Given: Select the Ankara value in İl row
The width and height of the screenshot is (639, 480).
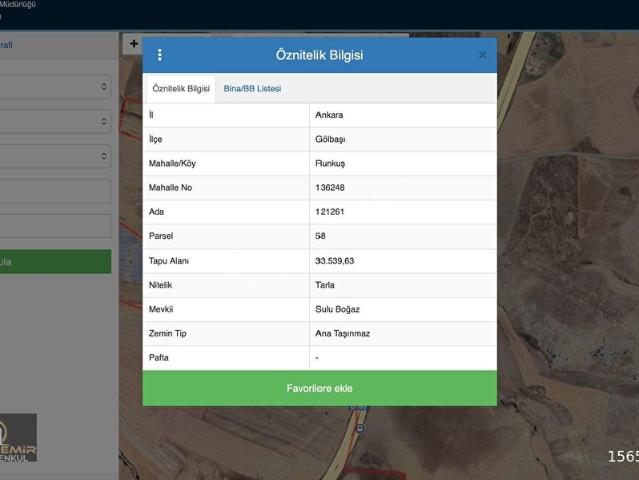Looking at the screenshot, I should [x=329, y=115].
